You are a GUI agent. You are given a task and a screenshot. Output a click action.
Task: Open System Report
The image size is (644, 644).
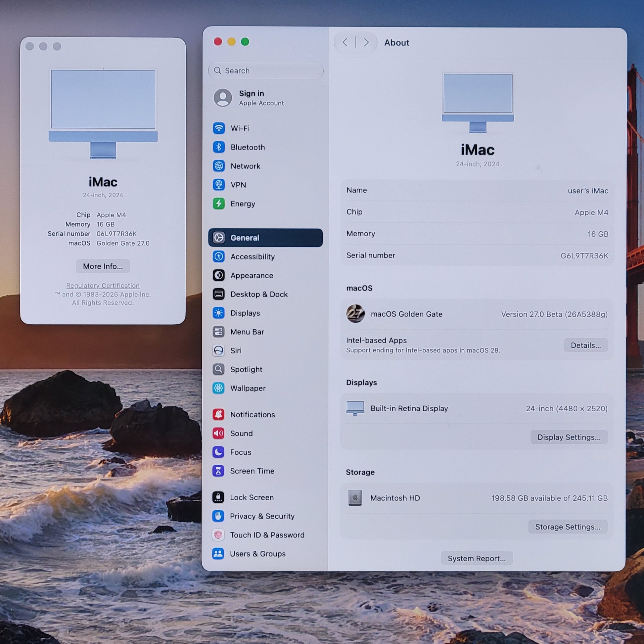click(477, 558)
